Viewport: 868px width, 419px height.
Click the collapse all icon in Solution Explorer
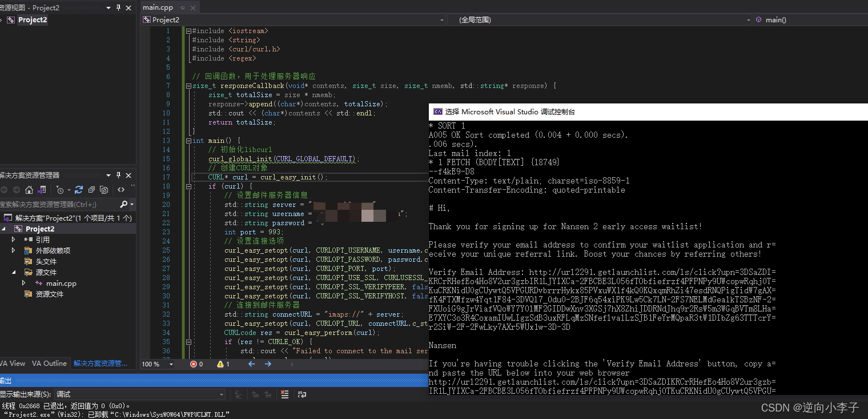click(91, 190)
